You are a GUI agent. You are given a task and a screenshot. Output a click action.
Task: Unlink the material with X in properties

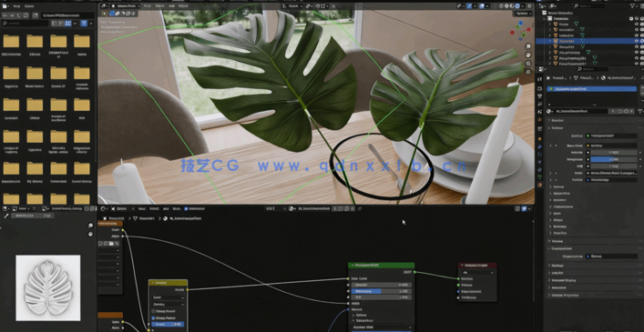click(x=631, y=111)
